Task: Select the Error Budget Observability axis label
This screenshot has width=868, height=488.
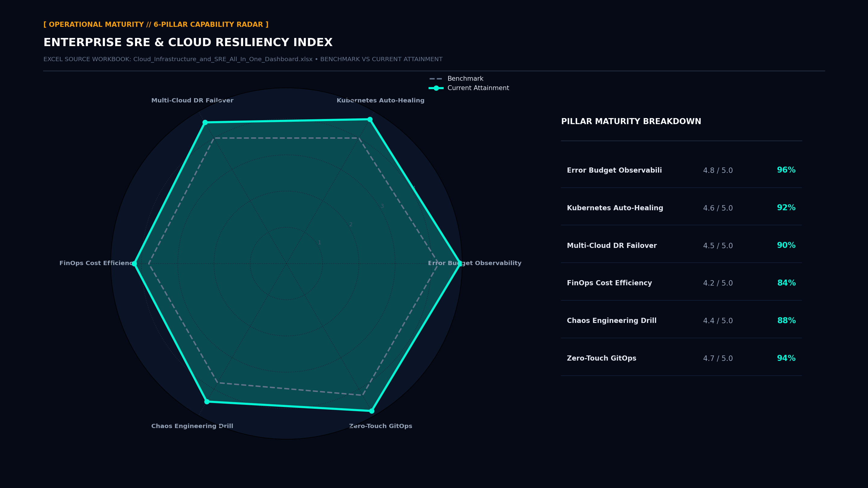Action: pyautogui.click(x=474, y=263)
